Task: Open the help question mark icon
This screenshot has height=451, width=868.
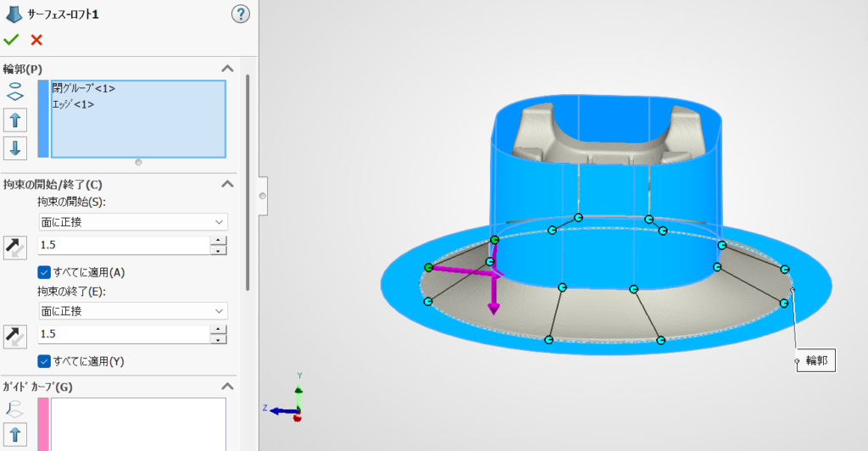Action: (241, 14)
